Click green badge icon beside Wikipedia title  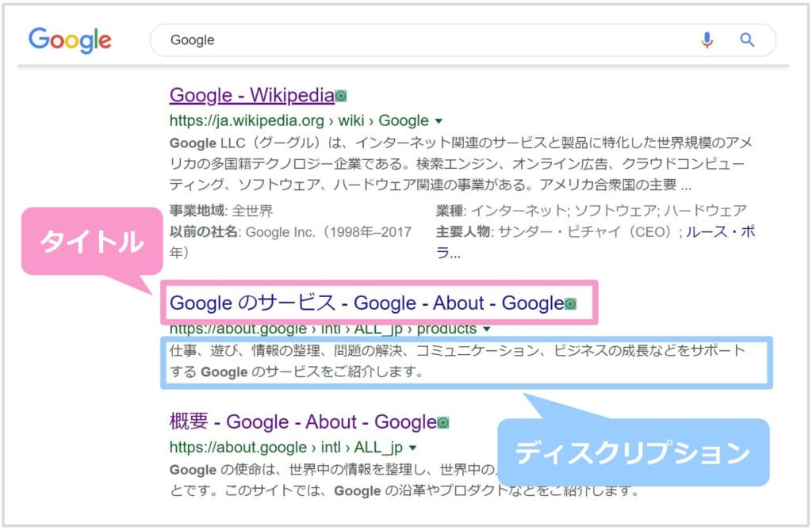pos(341,96)
